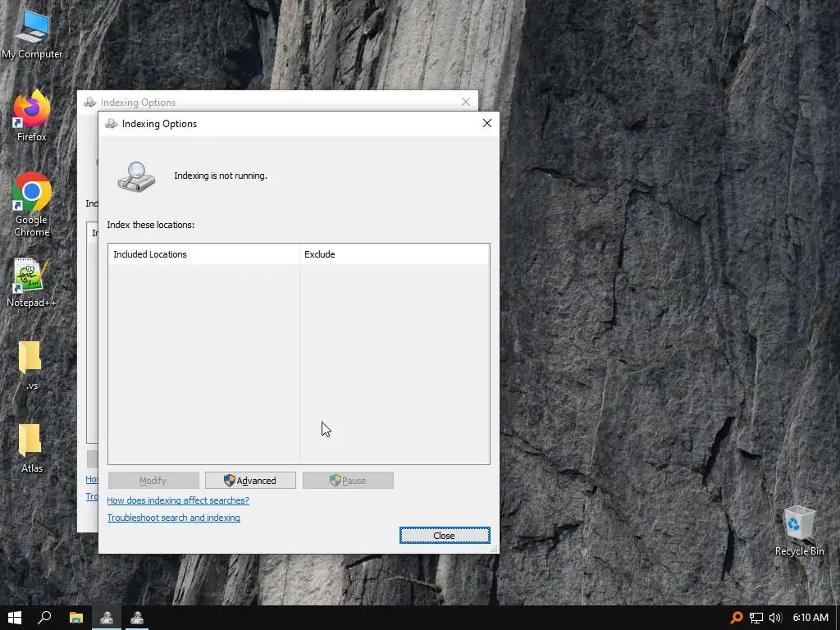Switch to second Indexing Options taskbar item
Image resolution: width=840 pixels, height=630 pixels.
(x=137, y=618)
